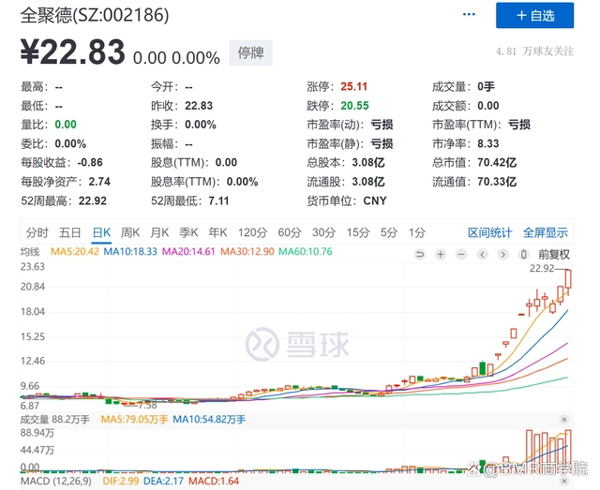Click the ¥22.83 current price
Image resolution: width=600 pixels, height=490 pixels.
[x=73, y=52]
